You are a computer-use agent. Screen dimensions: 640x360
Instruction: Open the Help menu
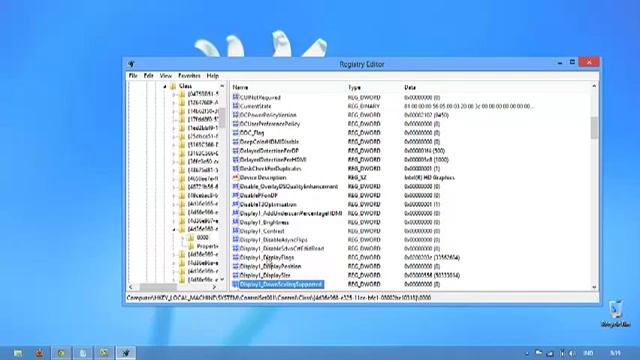[x=213, y=76]
